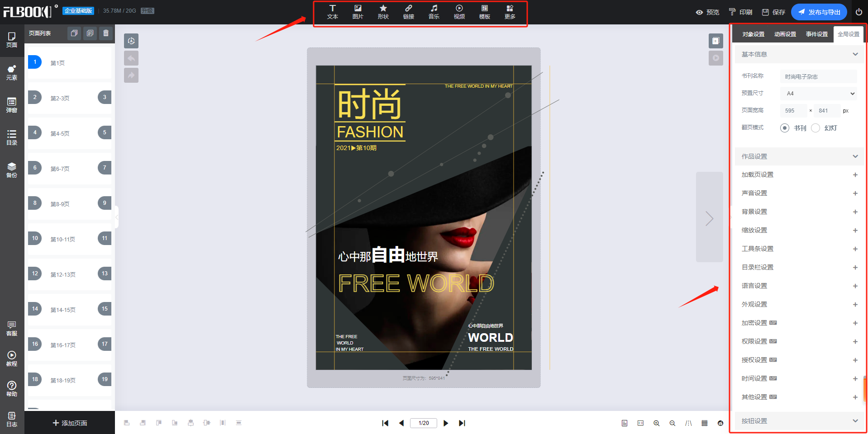Image resolution: width=868 pixels, height=434 pixels.
Task: Open the 模板 template tool
Action: [485, 12]
